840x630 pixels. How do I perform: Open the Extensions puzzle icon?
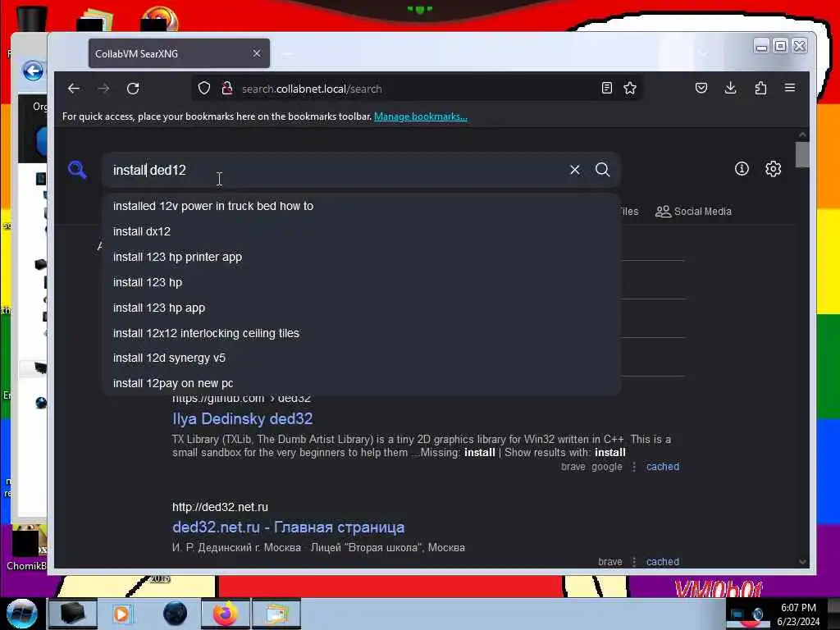[x=760, y=88]
